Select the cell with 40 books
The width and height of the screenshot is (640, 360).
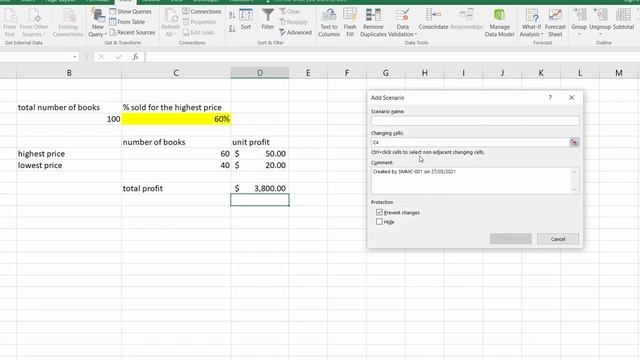(176, 165)
